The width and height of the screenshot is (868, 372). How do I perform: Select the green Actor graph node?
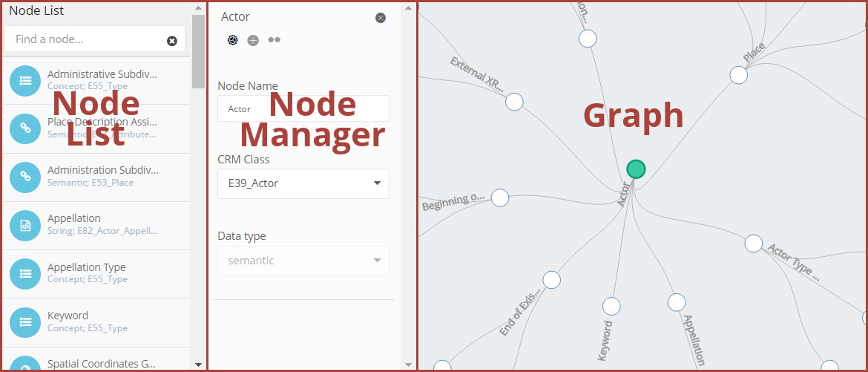(636, 169)
